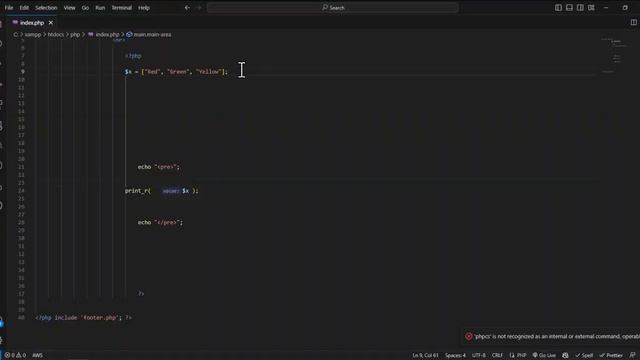Click the red error icon in the notification
The width and height of the screenshot is (640, 360).
469,337
